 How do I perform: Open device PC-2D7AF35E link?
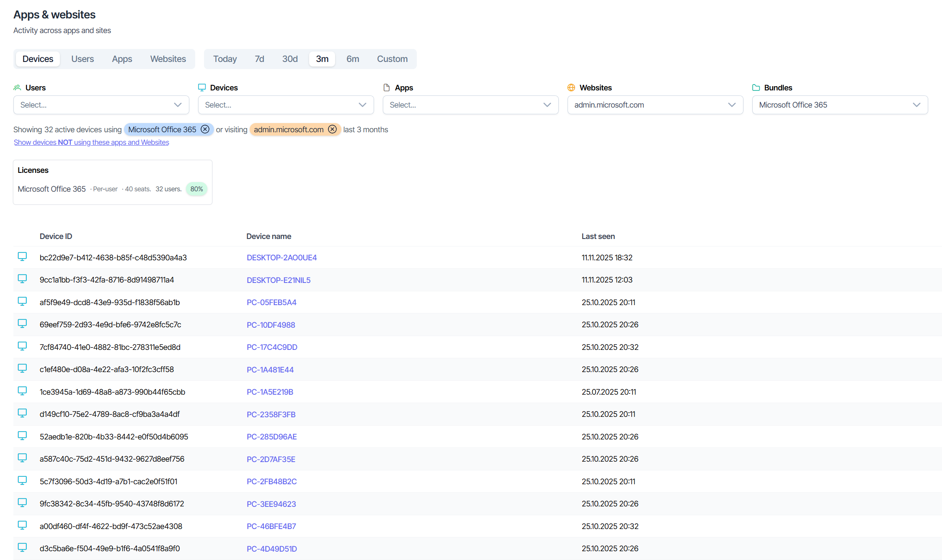pyautogui.click(x=271, y=459)
